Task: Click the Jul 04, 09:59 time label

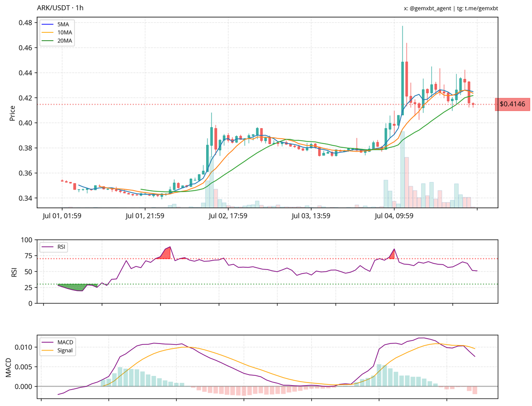Action: click(x=394, y=216)
